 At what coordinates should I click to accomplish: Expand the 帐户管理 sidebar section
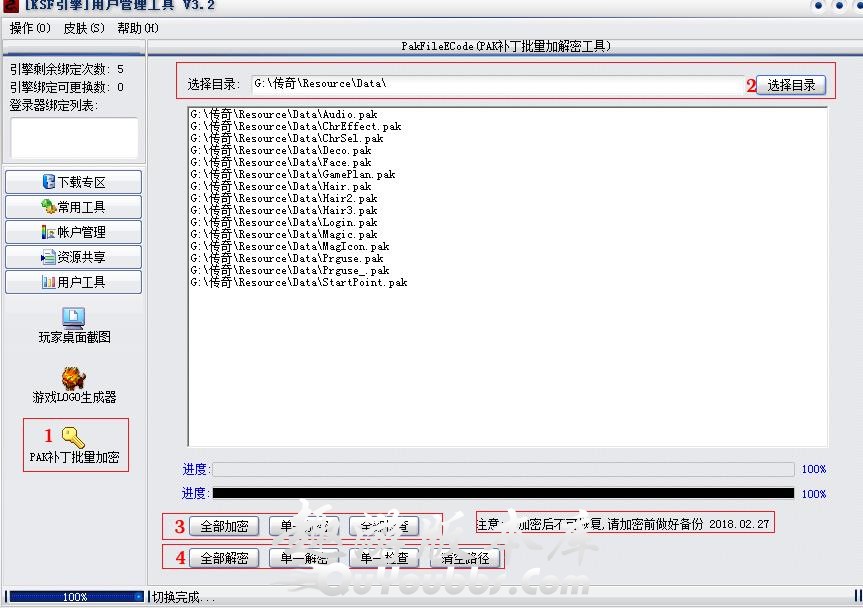coord(73,232)
